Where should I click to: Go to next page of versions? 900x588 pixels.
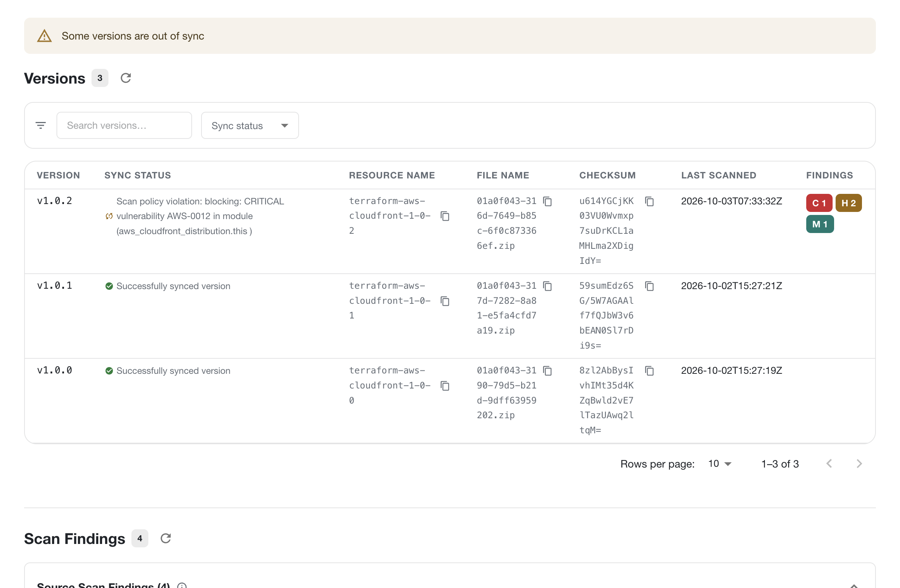click(859, 464)
